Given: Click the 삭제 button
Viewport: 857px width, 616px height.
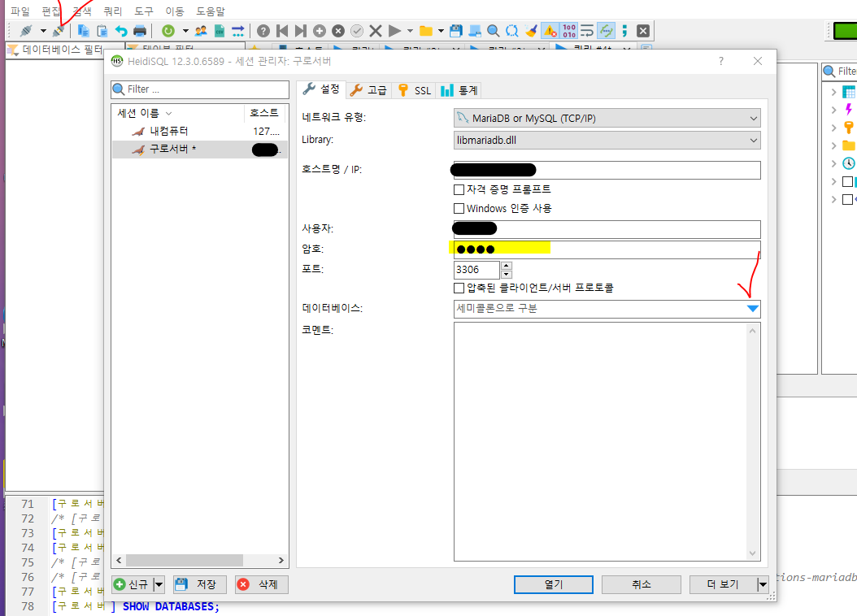Looking at the screenshot, I should pyautogui.click(x=261, y=584).
